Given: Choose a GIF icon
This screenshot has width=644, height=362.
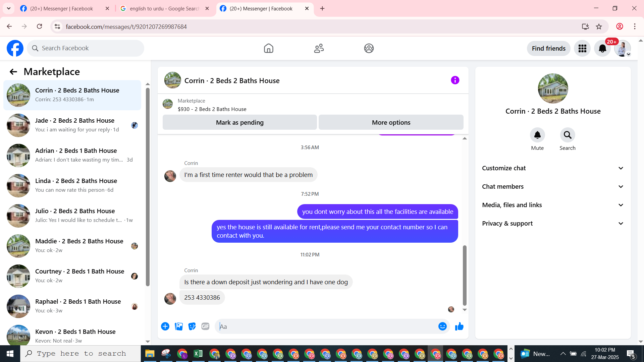Looking at the screenshot, I should click(205, 326).
